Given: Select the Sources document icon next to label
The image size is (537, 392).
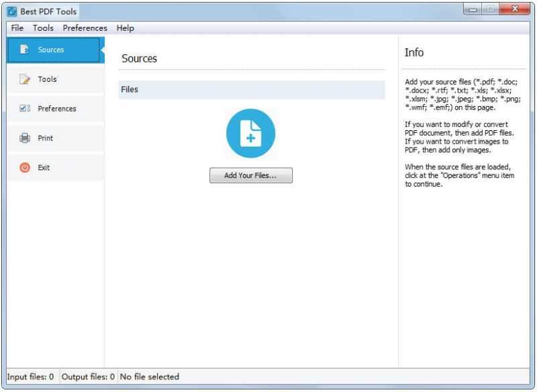Looking at the screenshot, I should click(x=24, y=49).
